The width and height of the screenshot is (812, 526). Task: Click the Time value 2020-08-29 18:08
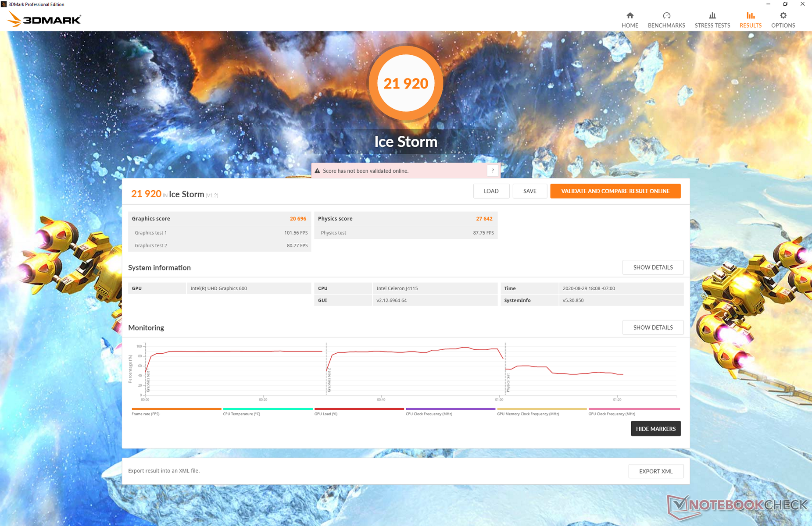point(589,288)
